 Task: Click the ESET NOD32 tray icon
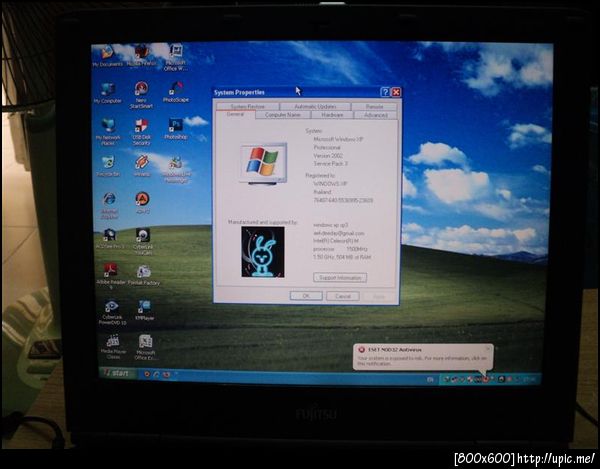(485, 379)
